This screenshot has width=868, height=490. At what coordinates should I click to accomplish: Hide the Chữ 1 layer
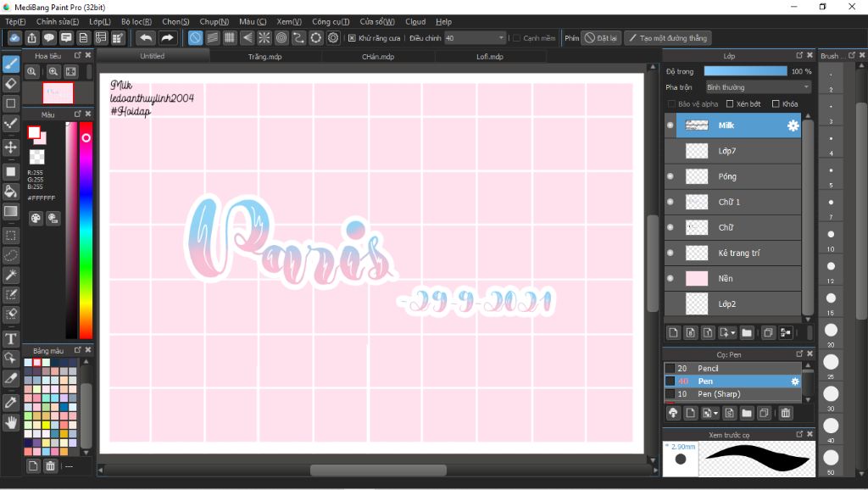coord(670,202)
